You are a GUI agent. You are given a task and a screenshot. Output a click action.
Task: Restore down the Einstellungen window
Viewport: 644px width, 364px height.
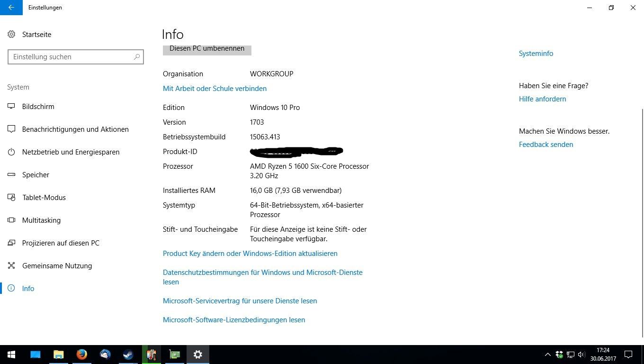click(x=611, y=8)
